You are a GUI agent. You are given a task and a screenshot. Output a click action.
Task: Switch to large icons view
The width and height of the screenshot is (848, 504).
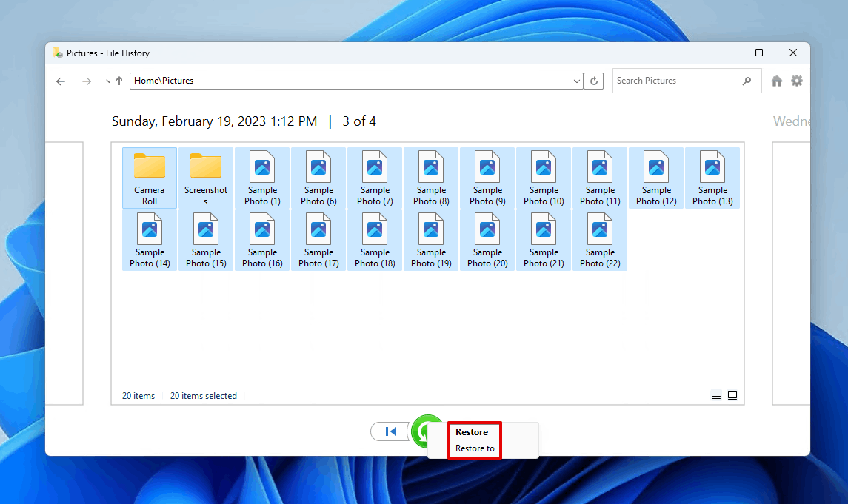pos(732,395)
